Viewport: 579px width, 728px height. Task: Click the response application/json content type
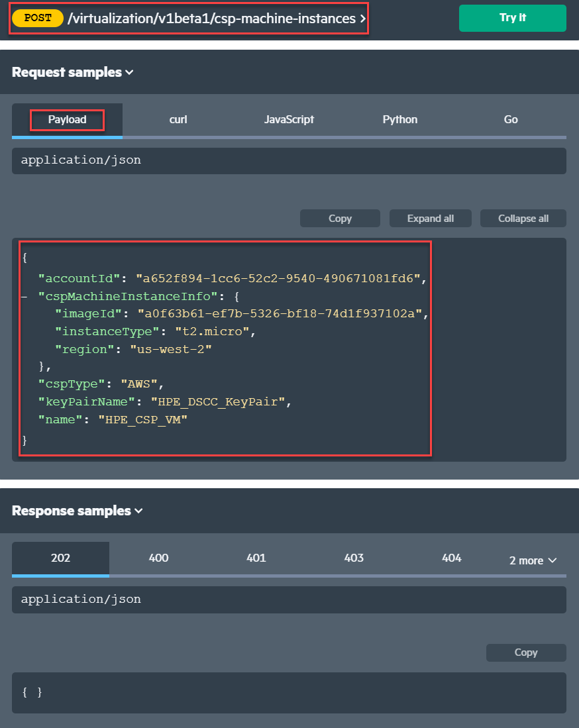289,599
